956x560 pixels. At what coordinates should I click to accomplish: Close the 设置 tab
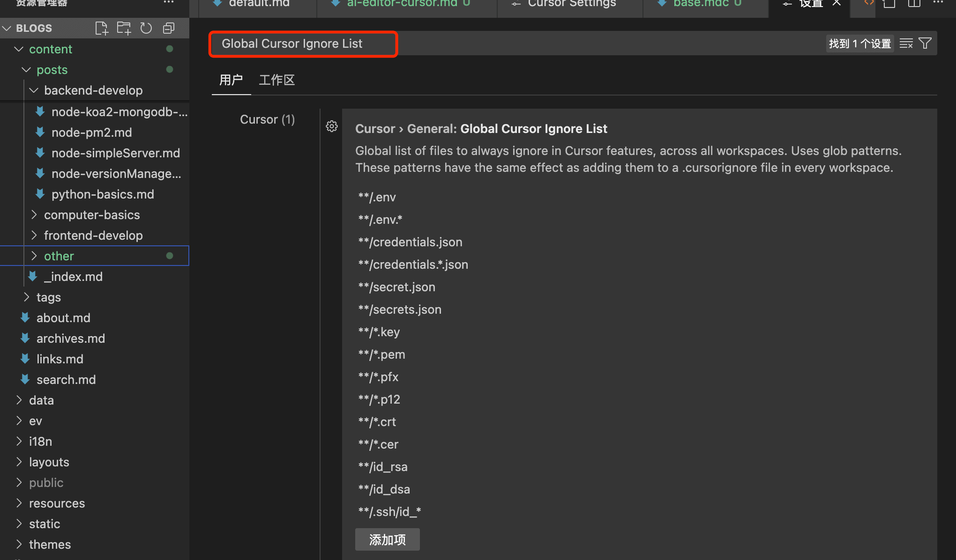pyautogui.click(x=836, y=3)
